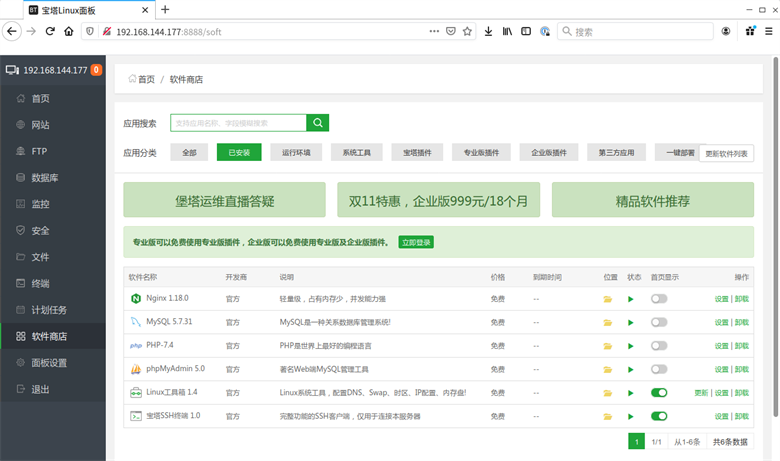Select the 全部 category tab

(189, 152)
